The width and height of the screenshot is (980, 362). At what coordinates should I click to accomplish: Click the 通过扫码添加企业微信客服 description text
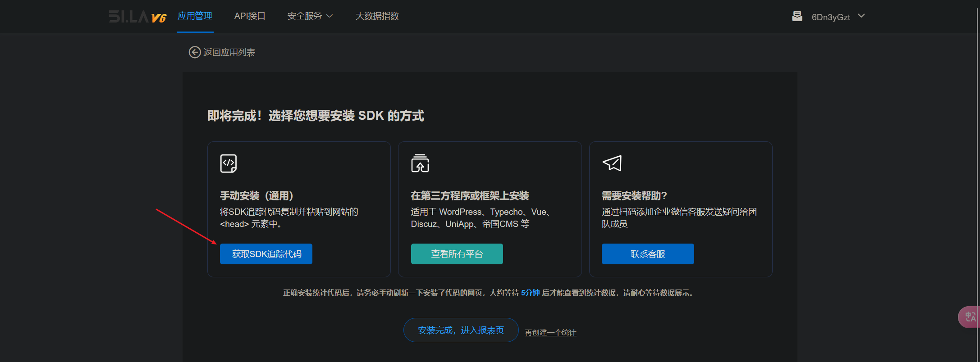pos(679,218)
